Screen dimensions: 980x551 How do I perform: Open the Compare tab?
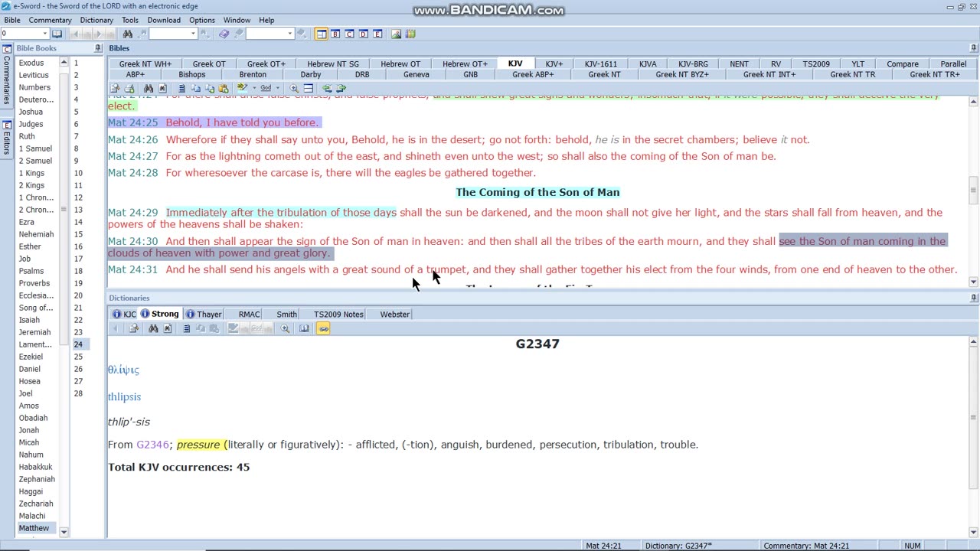tap(903, 64)
